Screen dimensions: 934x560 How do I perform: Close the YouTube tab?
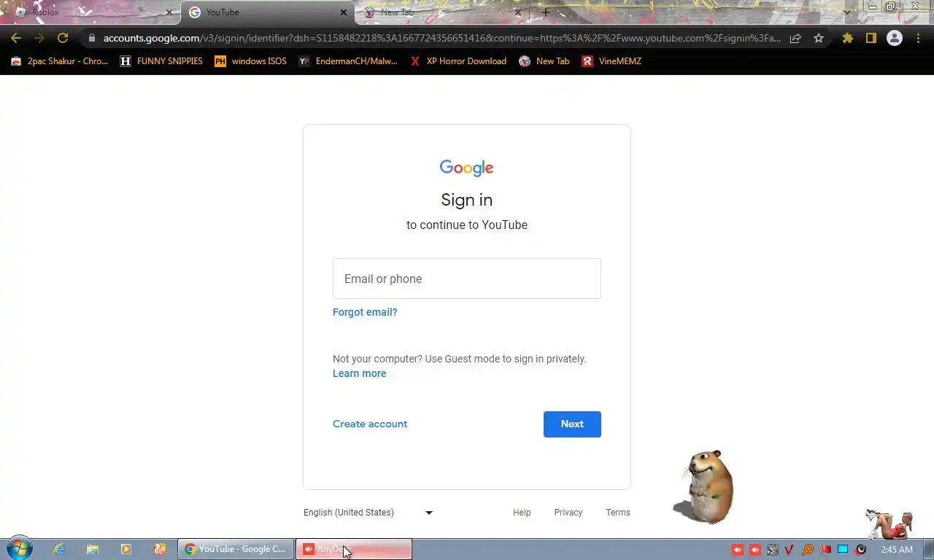tap(344, 12)
